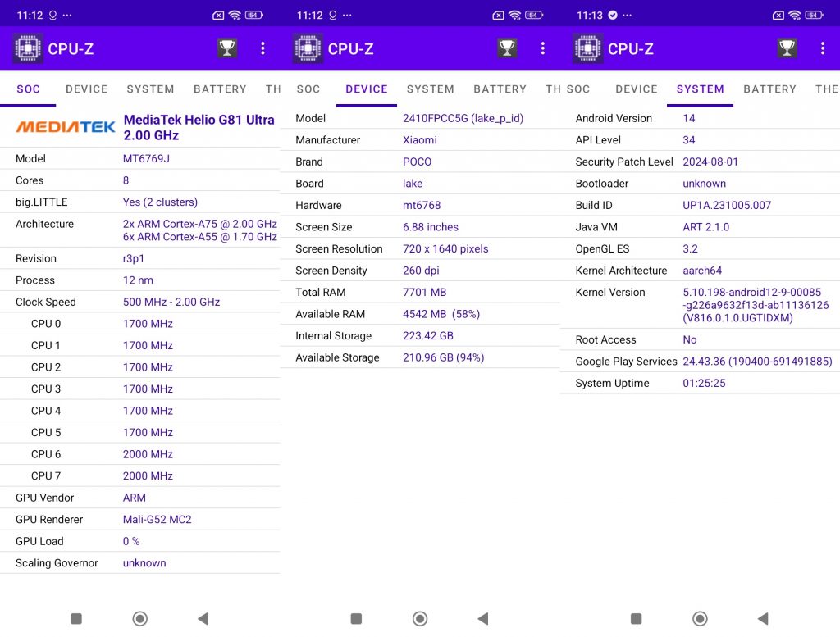Select the '2410FPCC5G (lake_p_id)' model value

coord(463,118)
